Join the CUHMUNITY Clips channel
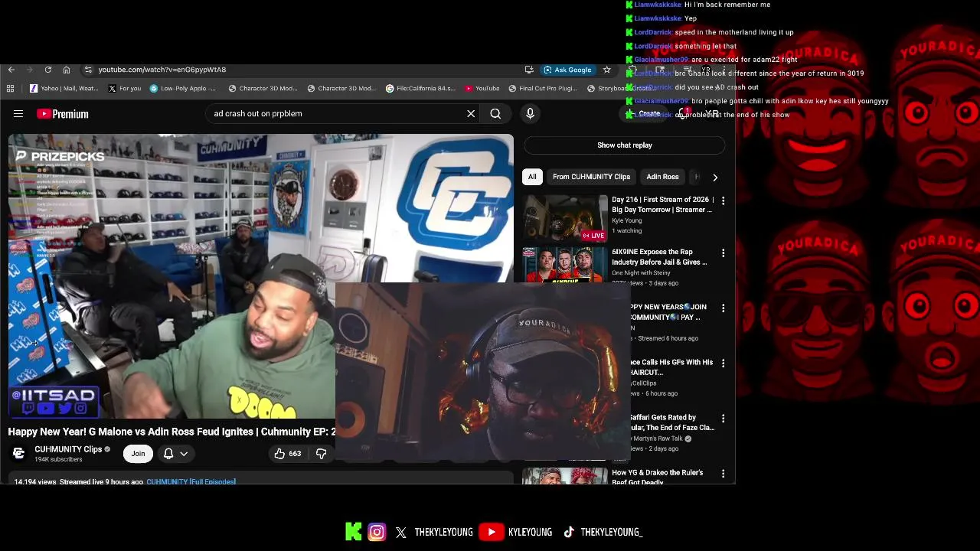Screen dimensions: 980x551 coord(138,454)
